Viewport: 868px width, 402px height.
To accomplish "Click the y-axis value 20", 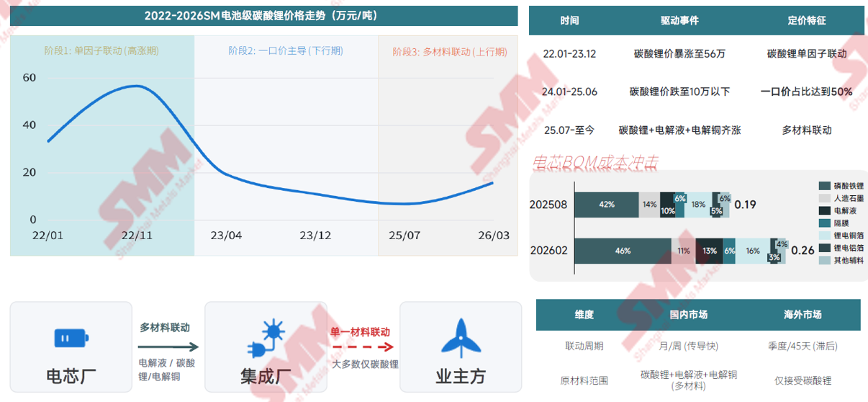I will click(x=30, y=172).
